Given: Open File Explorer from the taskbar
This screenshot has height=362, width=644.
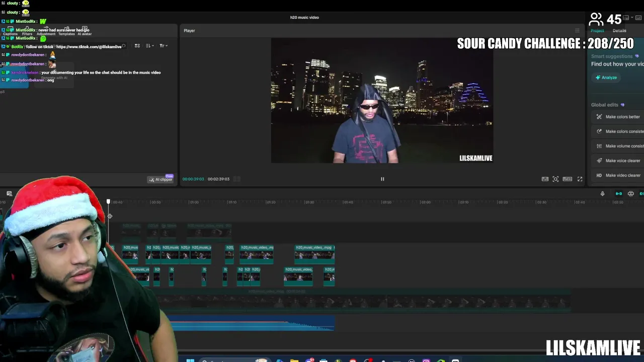Looking at the screenshot, I should (x=294, y=360).
